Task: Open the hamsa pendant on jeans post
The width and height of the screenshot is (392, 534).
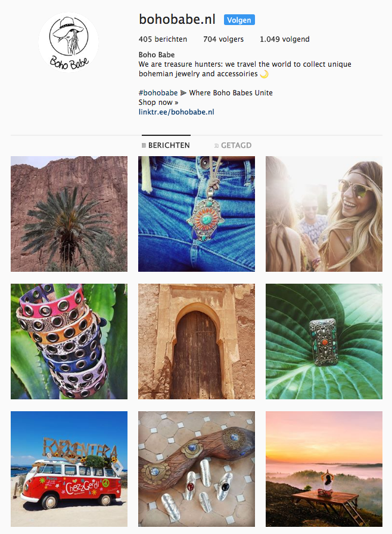Action: click(197, 214)
